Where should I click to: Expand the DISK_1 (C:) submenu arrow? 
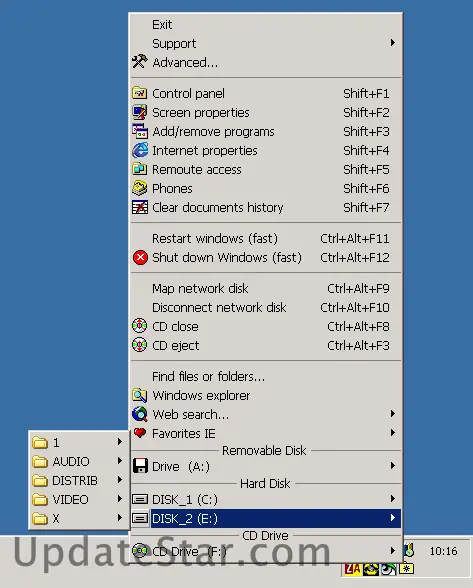pos(392,499)
